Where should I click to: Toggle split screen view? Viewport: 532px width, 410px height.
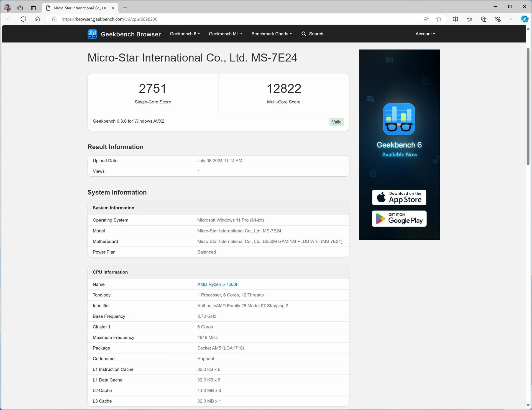[455, 19]
